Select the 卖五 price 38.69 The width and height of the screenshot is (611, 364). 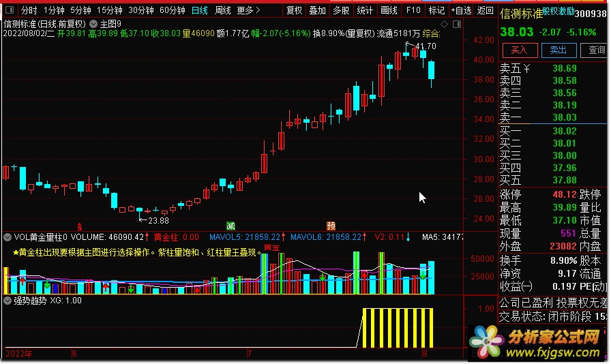[x=564, y=69]
